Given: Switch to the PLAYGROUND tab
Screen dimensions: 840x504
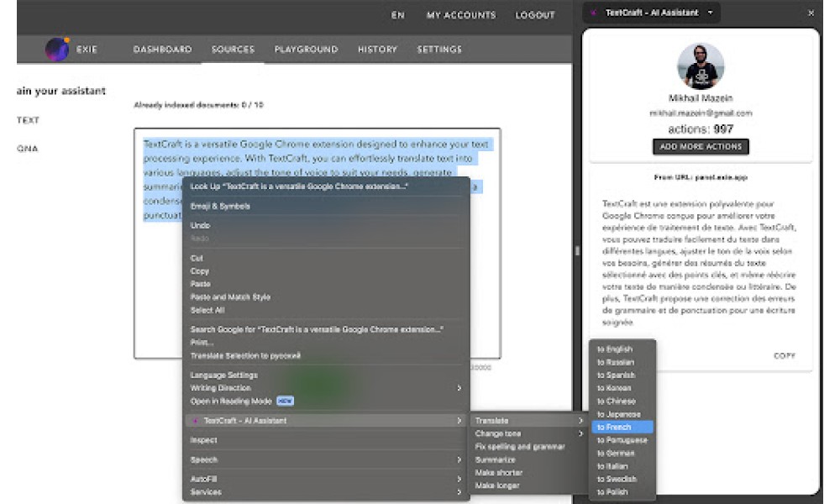Looking at the screenshot, I should point(306,50).
